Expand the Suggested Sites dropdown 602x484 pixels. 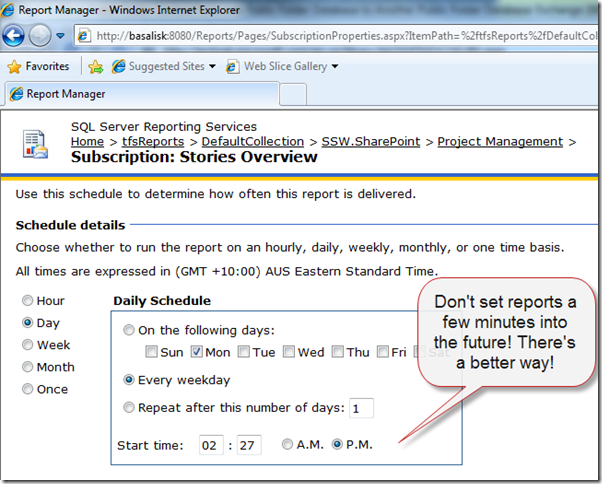(212, 67)
